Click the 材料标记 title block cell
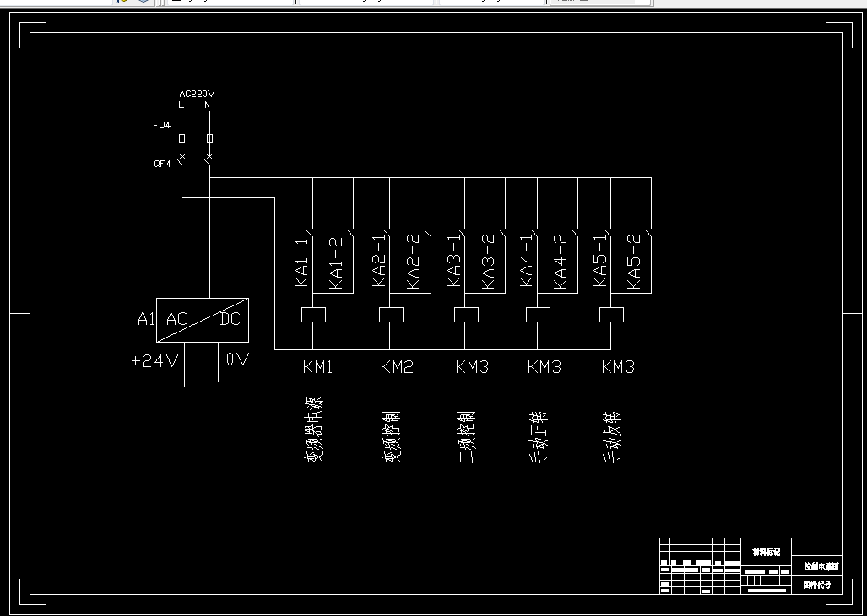Viewport: 867px width, 616px height. pos(767,552)
